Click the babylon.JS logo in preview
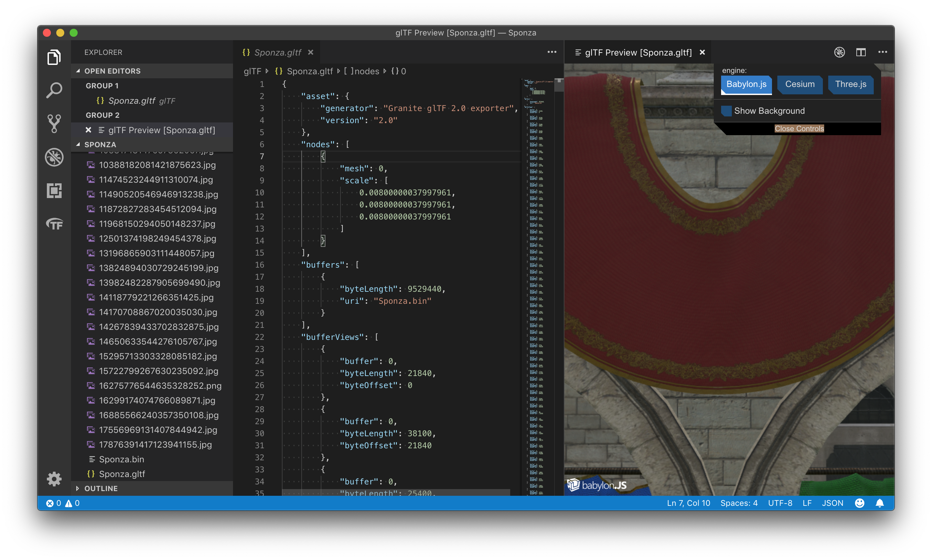Viewport: 932px width, 560px height. pyautogui.click(x=597, y=485)
